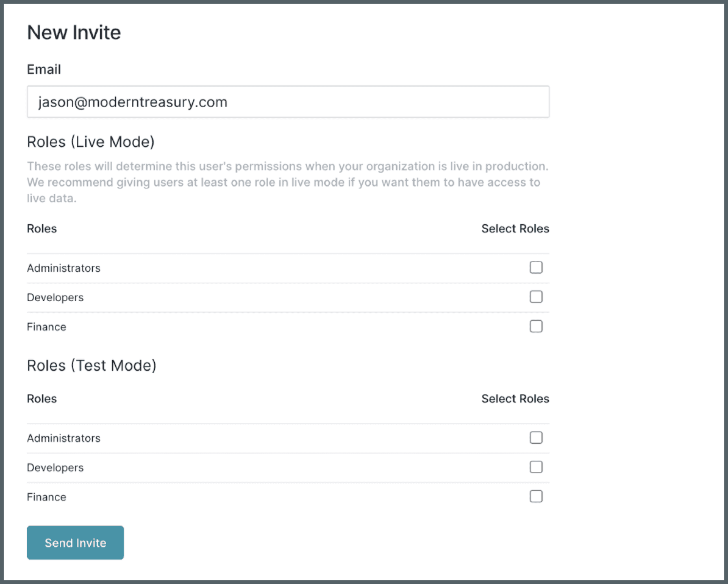Click Developers label in Live Mode
The width and height of the screenshot is (728, 584).
(x=55, y=297)
